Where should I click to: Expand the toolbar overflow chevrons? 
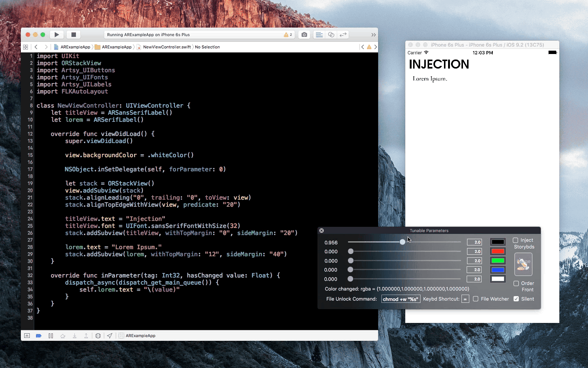[x=373, y=35]
